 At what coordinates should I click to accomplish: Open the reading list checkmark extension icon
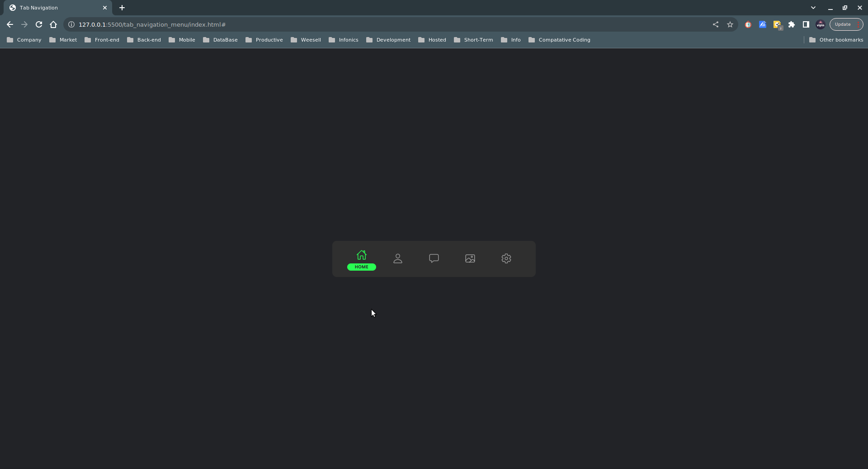pos(778,24)
